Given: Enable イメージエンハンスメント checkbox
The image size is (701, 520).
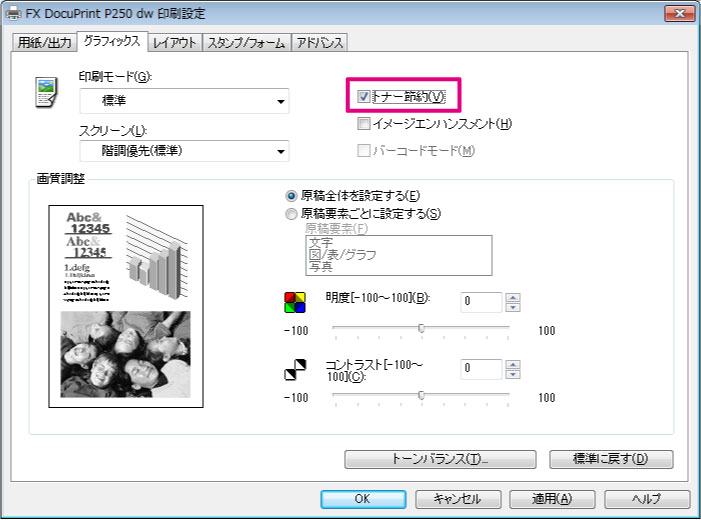Looking at the screenshot, I should click(x=364, y=124).
